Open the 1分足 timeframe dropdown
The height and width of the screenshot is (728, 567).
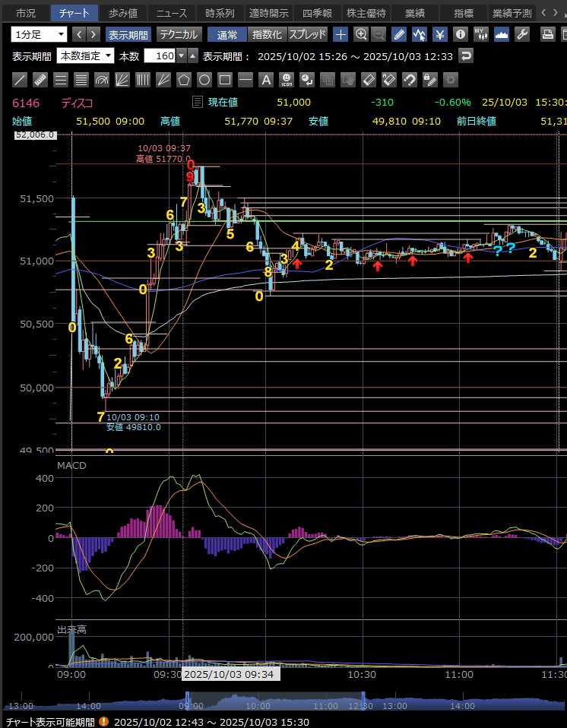point(39,34)
